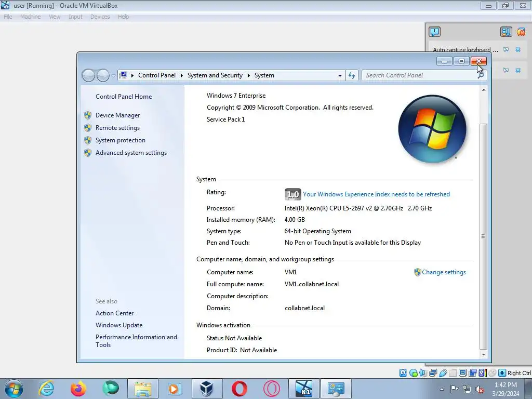Click the 1.0 rating badge
Screen dimensions: 532x399
(292, 194)
